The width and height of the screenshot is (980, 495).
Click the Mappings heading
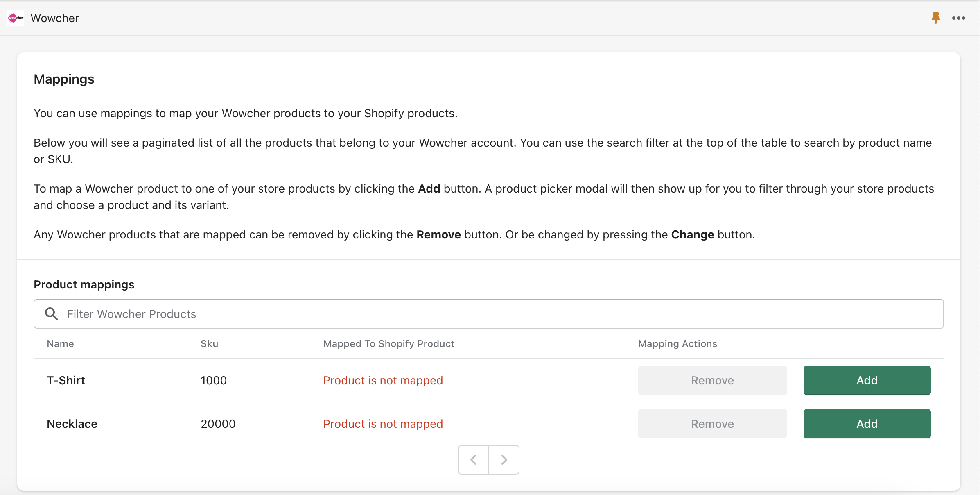coord(64,79)
